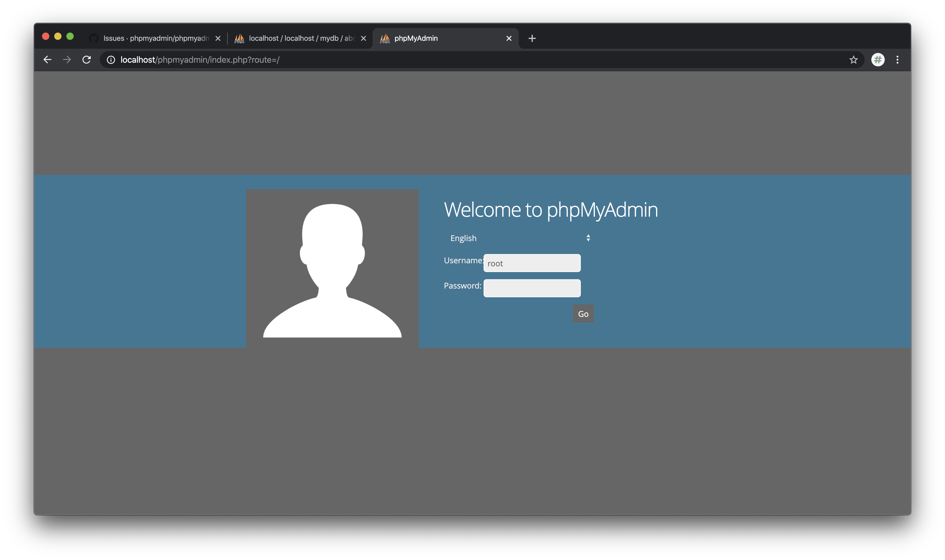Submit login with the Go button

[583, 313]
